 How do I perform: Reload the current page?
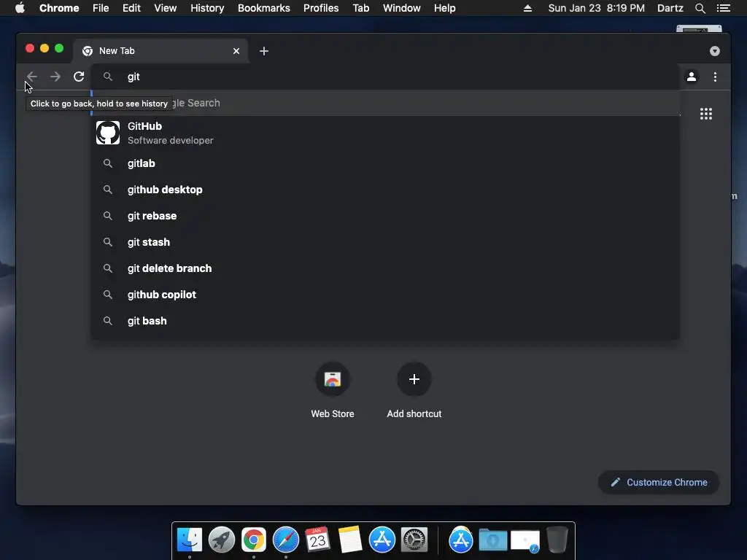click(x=79, y=77)
